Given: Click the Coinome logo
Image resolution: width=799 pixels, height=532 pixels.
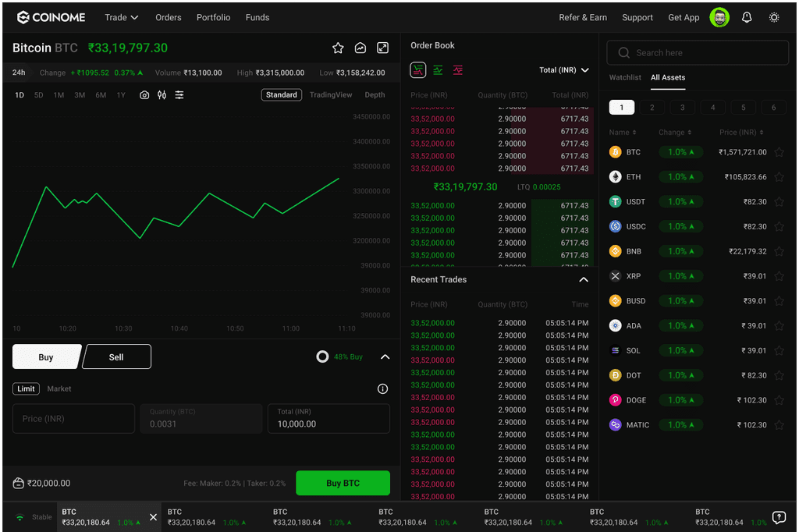Looking at the screenshot, I should click(51, 17).
